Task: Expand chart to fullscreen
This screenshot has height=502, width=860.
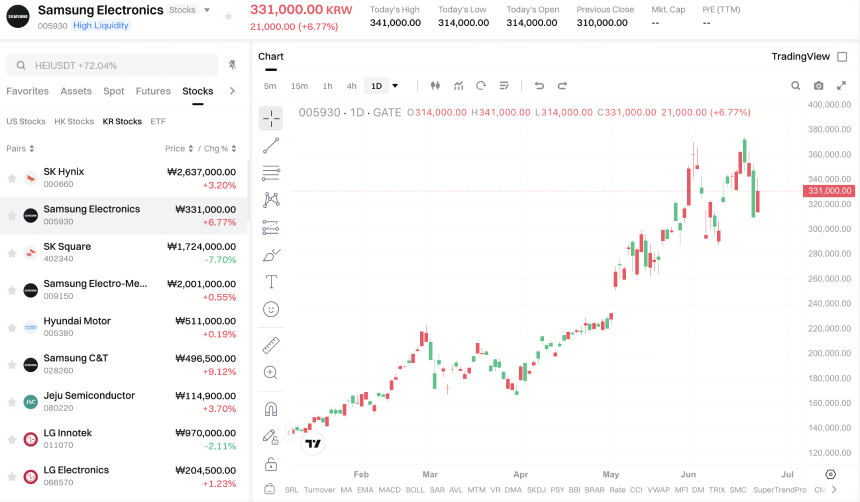Action: point(841,86)
